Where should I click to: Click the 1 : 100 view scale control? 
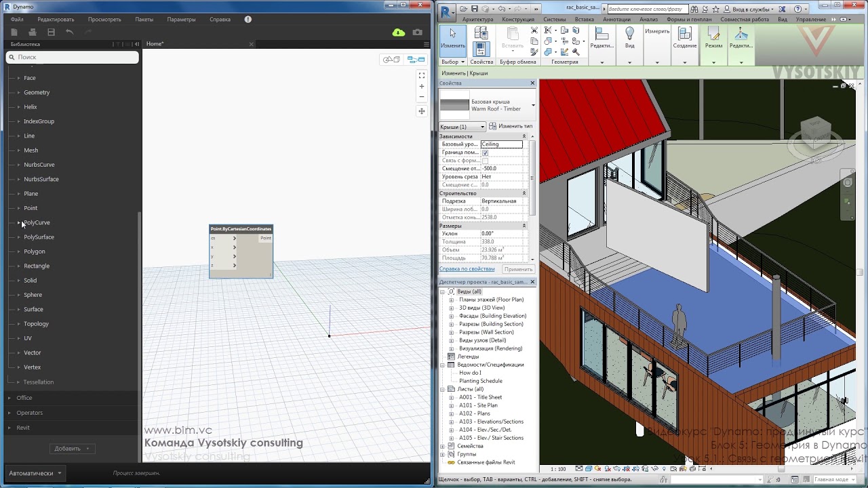[x=558, y=469]
